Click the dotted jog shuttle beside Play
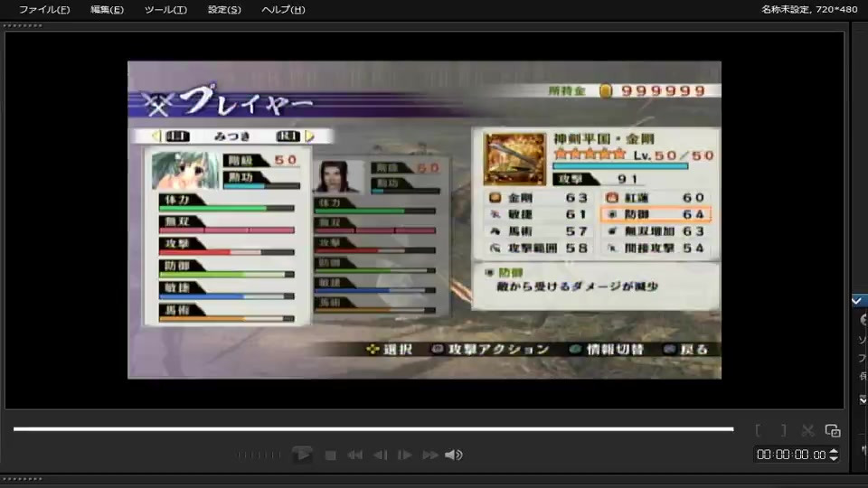868x488 pixels. tap(259, 455)
